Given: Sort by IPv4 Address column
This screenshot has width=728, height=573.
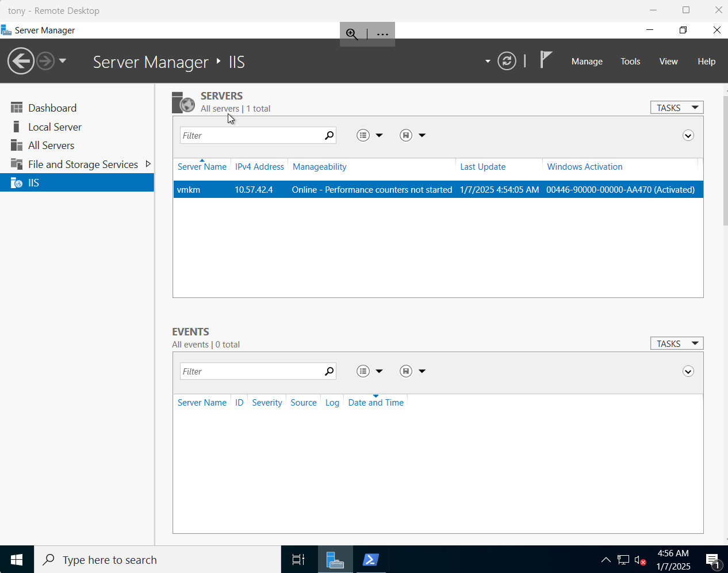Looking at the screenshot, I should [x=259, y=167].
